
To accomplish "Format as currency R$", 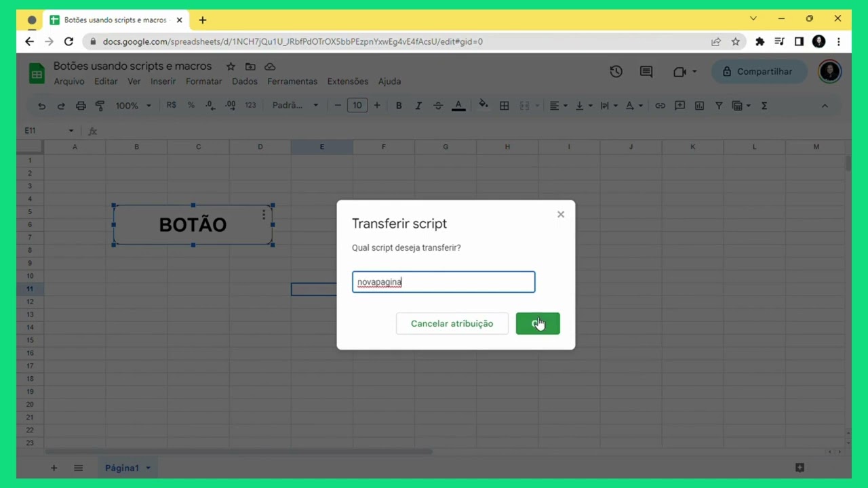I will pyautogui.click(x=171, y=106).
